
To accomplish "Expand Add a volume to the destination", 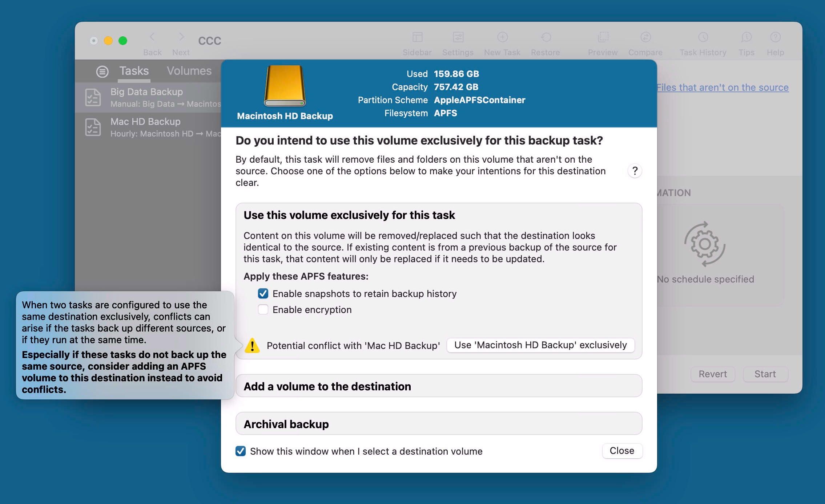I will point(439,386).
